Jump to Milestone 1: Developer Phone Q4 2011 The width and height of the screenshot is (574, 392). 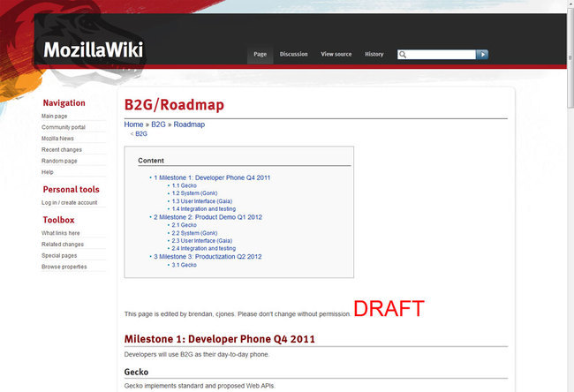click(212, 177)
